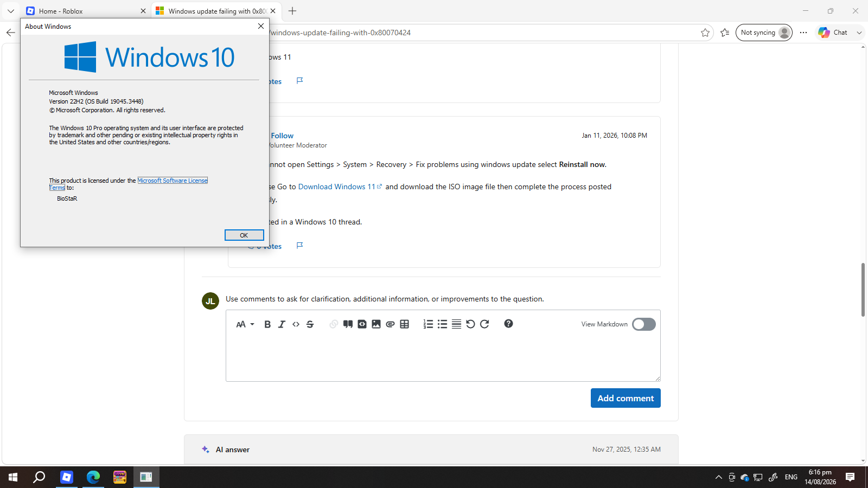
Task: Start a numbered list in the comment
Action: [428, 324]
